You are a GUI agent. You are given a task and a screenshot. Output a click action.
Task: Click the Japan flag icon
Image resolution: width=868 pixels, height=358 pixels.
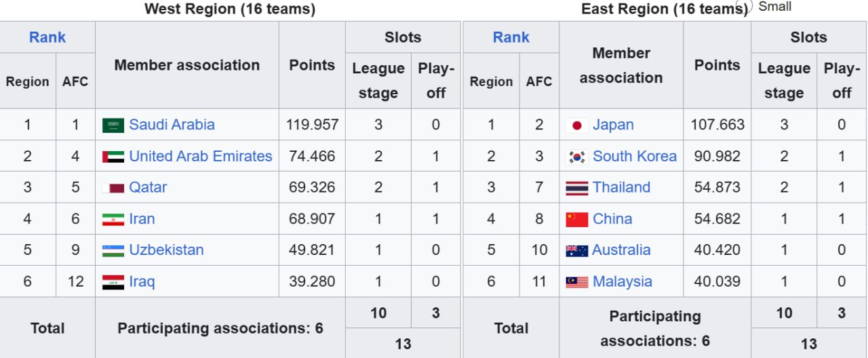576,125
